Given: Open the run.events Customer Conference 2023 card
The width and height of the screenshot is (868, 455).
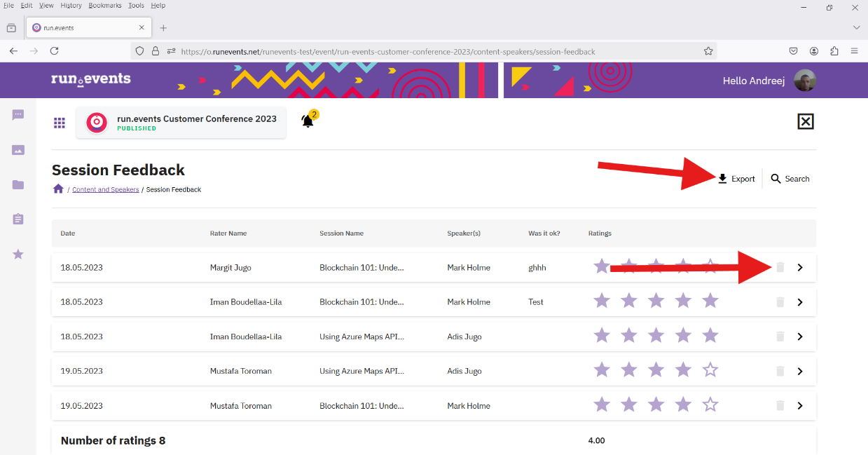Looking at the screenshot, I should click(181, 123).
